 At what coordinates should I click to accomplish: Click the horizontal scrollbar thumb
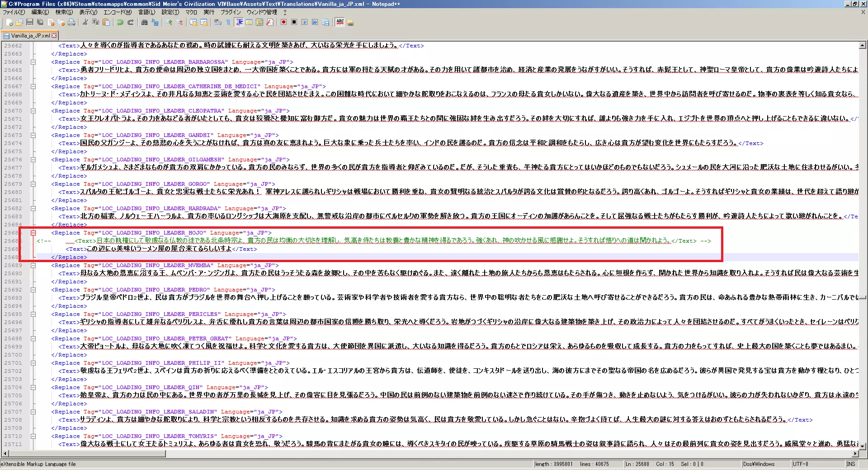point(87,453)
